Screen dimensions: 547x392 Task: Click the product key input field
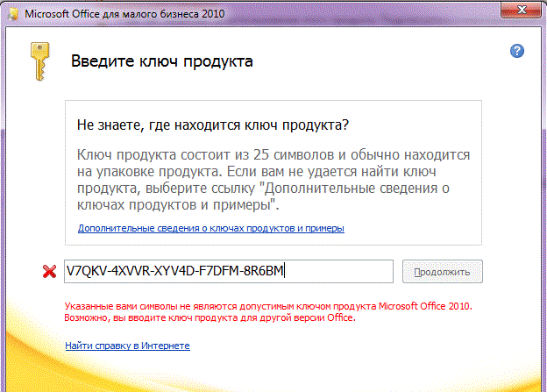click(x=229, y=271)
